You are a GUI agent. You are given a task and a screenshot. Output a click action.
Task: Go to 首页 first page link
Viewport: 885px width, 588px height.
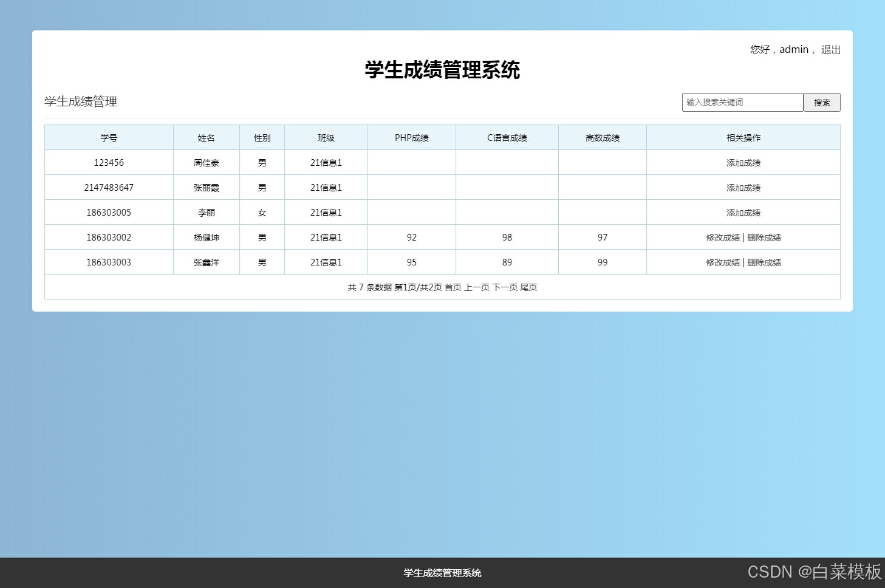coord(453,287)
